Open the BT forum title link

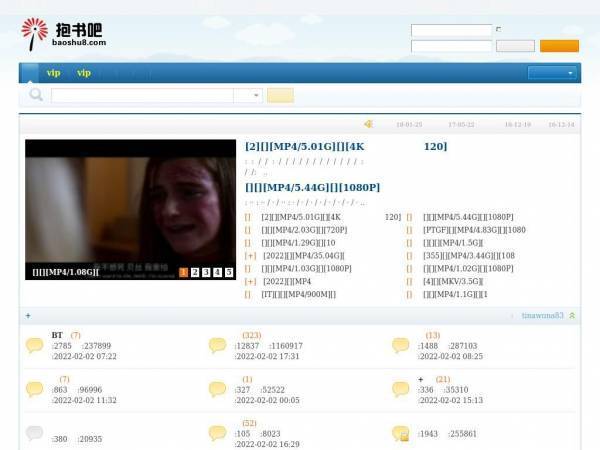point(57,335)
